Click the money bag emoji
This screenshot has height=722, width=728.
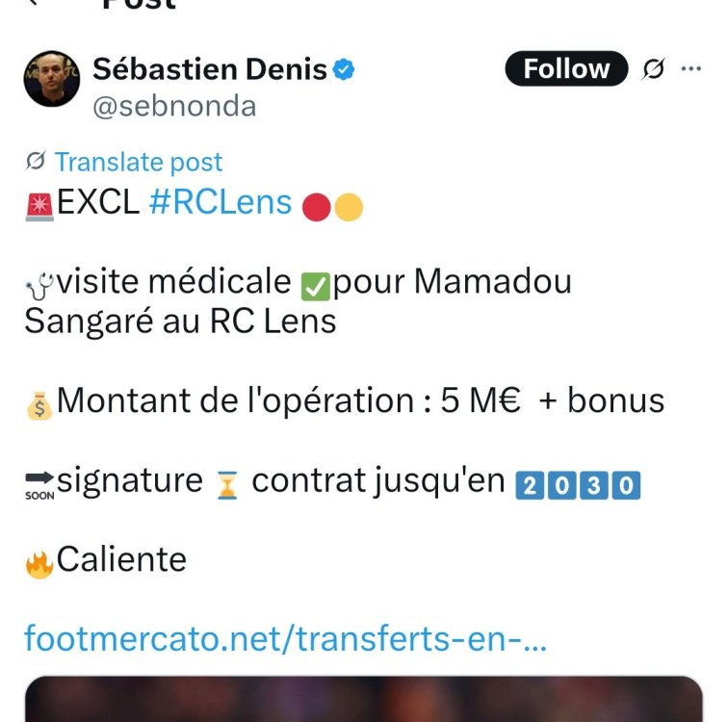click(40, 404)
